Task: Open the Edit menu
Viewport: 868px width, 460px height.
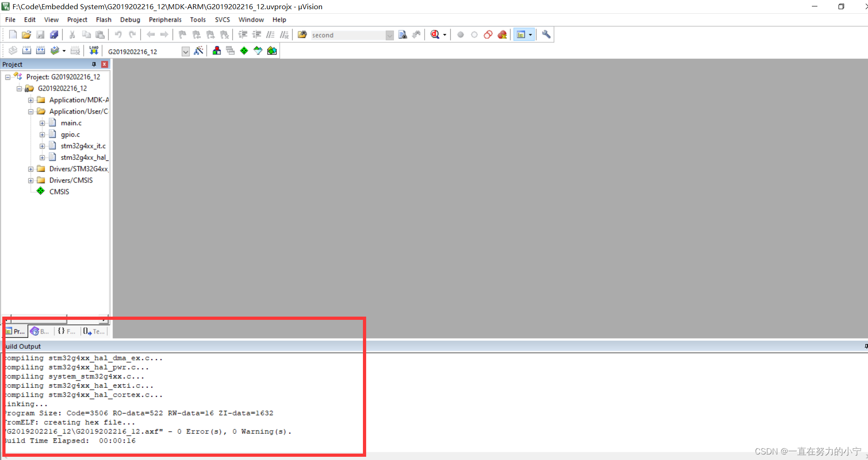Action: click(30, 20)
